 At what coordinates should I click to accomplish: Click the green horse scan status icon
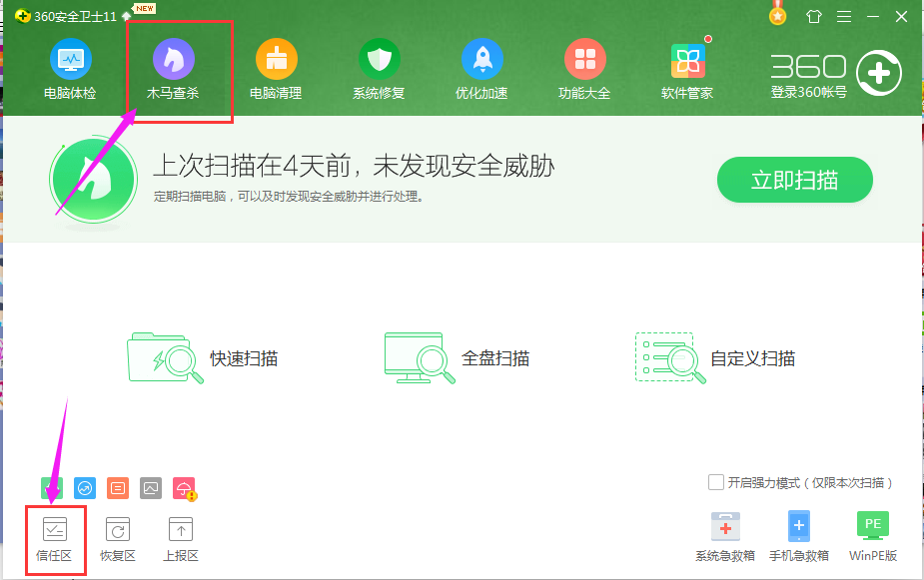94,180
